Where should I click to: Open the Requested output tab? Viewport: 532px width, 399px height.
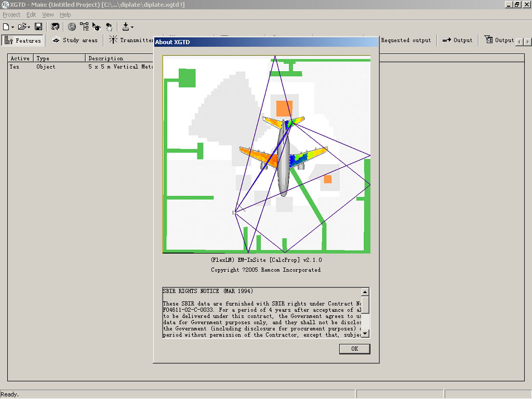pos(405,40)
